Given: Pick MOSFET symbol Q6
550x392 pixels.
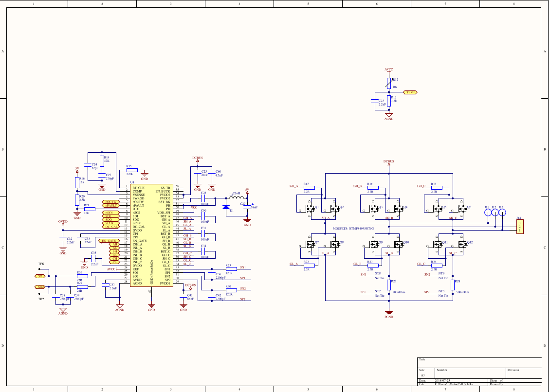Looking at the screenshot, I should coord(463,208).
